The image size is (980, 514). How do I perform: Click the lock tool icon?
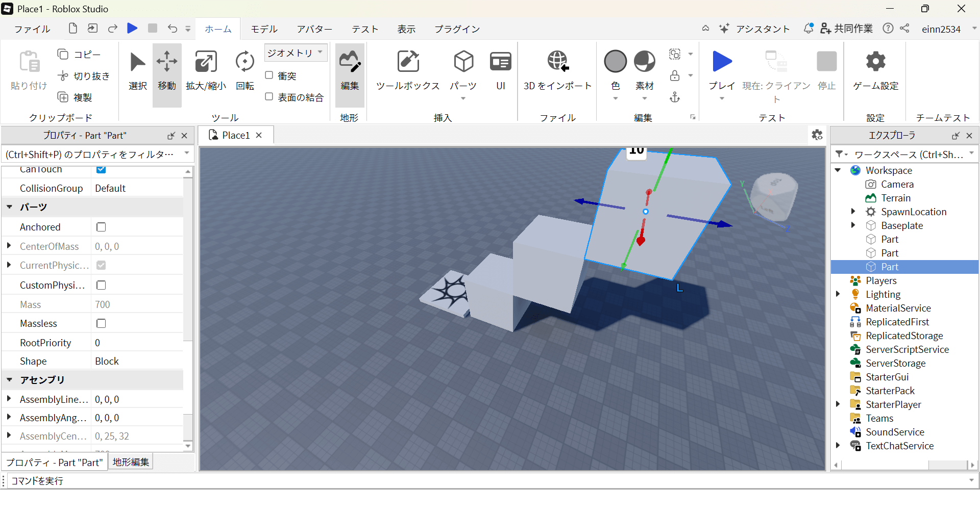[x=675, y=75]
